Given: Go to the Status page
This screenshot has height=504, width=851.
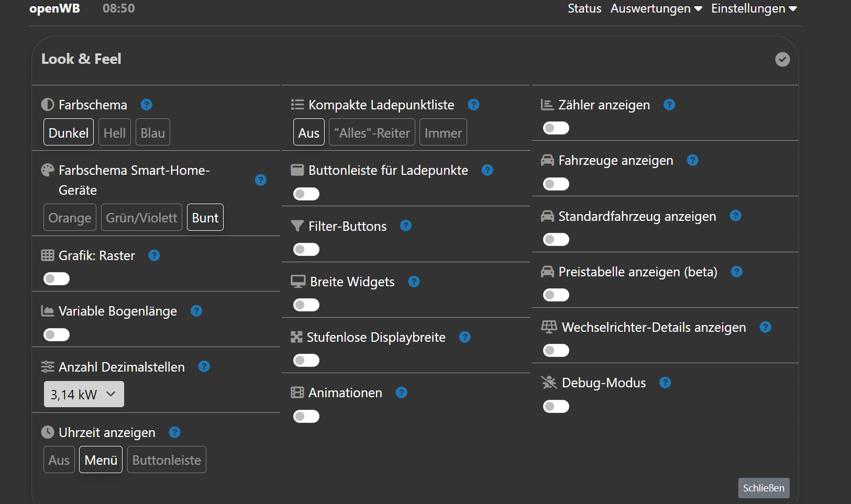Looking at the screenshot, I should tap(584, 8).
